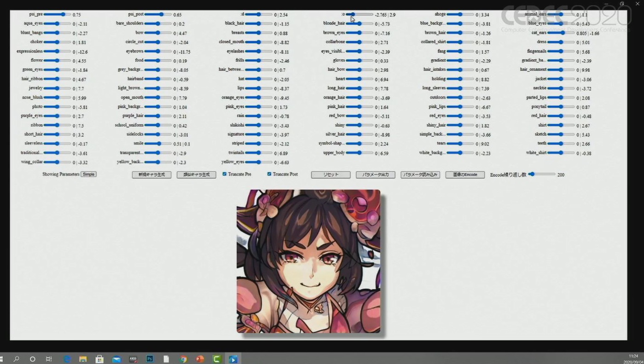Adjust the eyelashes slider
The height and width of the screenshot is (364, 644).
coord(259,51)
